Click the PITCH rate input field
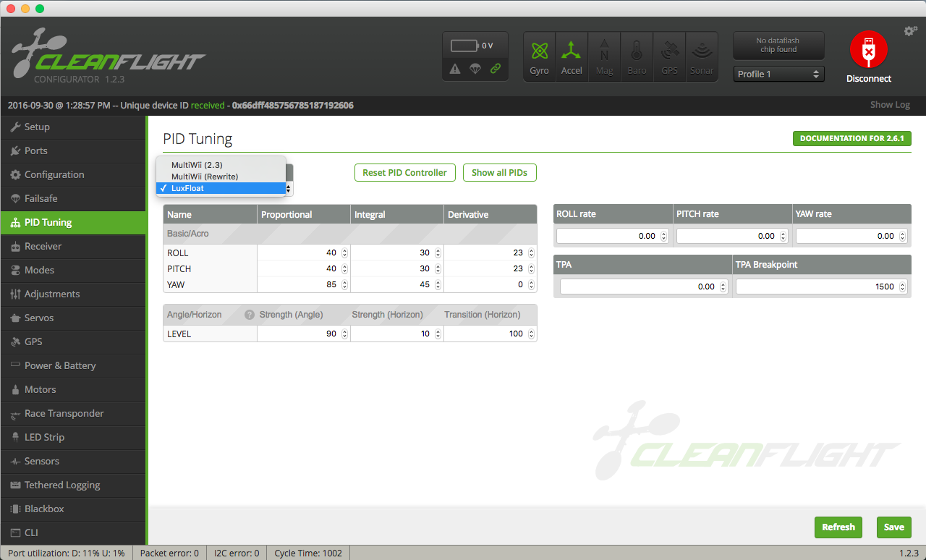 (x=732, y=236)
